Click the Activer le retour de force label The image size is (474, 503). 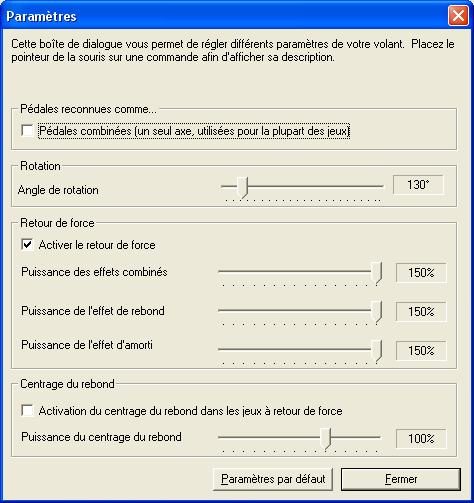97,245
